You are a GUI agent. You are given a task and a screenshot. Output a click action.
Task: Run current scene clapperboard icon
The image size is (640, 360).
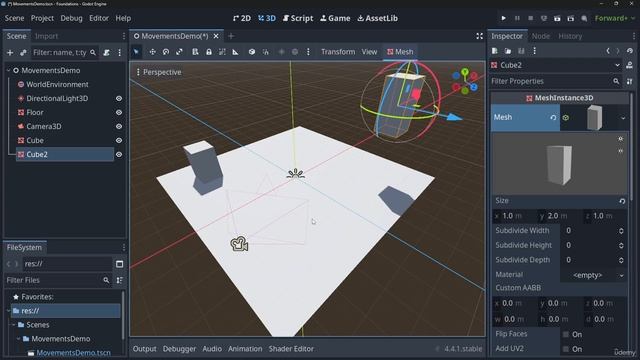(557, 18)
